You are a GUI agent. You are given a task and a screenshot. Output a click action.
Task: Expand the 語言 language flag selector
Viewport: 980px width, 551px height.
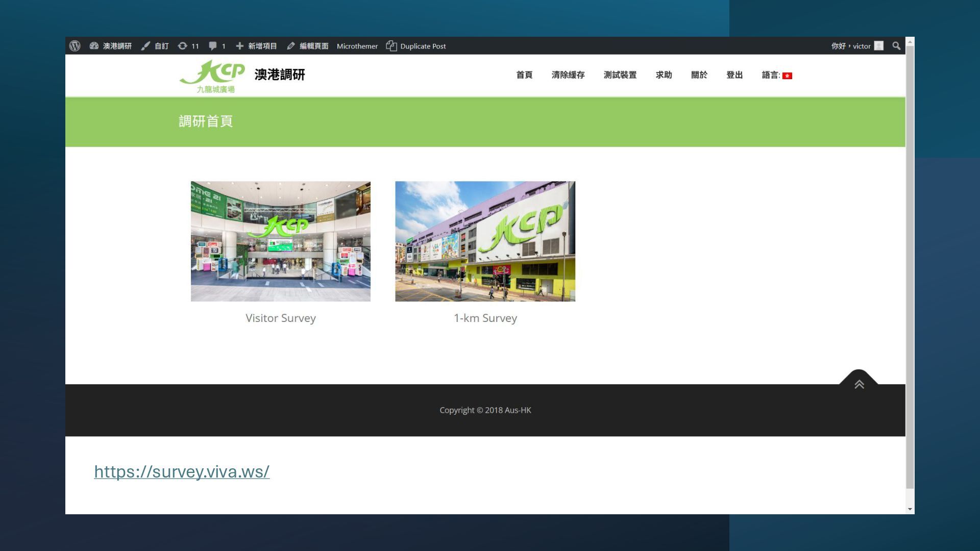(787, 76)
